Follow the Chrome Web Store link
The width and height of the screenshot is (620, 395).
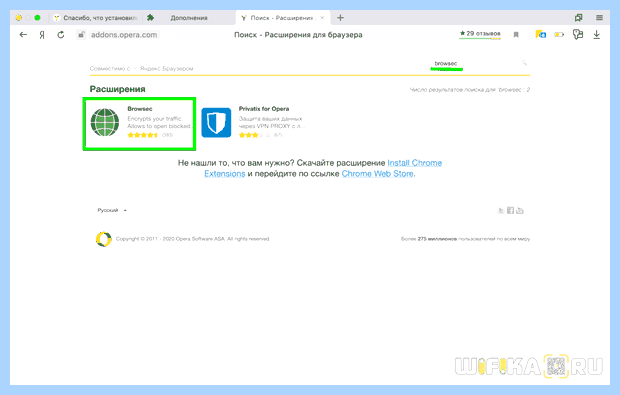pos(378,174)
